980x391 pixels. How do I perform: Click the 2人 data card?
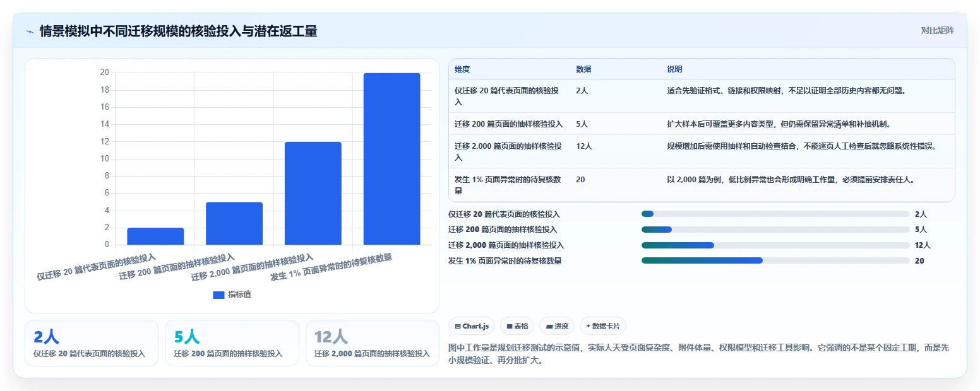click(92, 343)
